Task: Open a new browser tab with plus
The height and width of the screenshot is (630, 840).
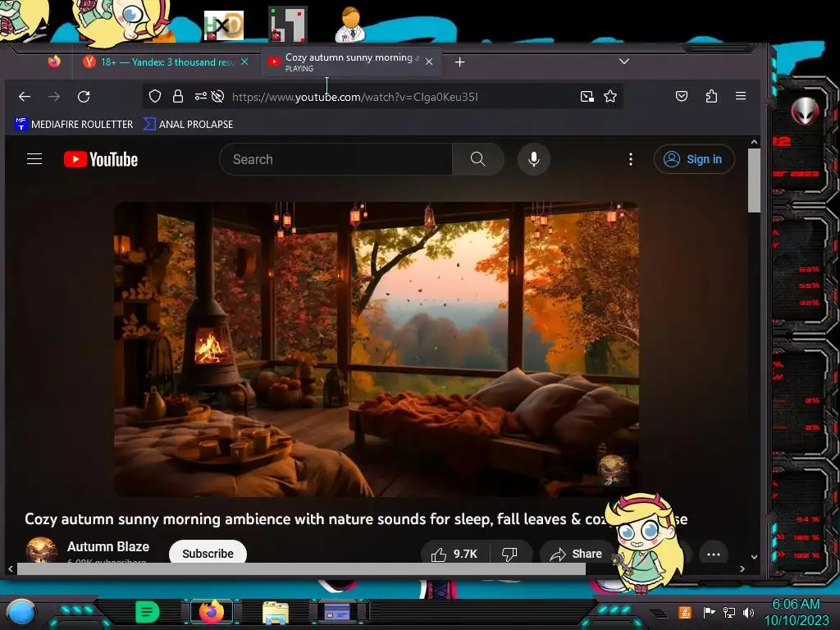Action: click(x=459, y=62)
